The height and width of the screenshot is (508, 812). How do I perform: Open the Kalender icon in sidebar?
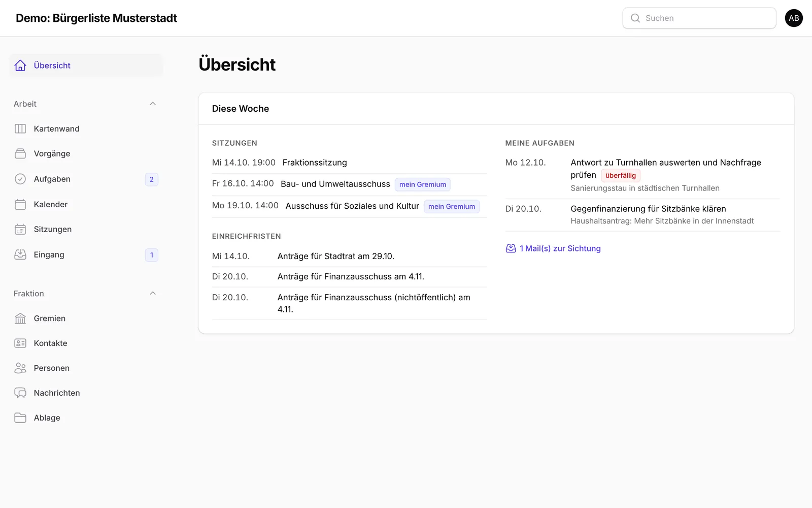[x=20, y=204]
